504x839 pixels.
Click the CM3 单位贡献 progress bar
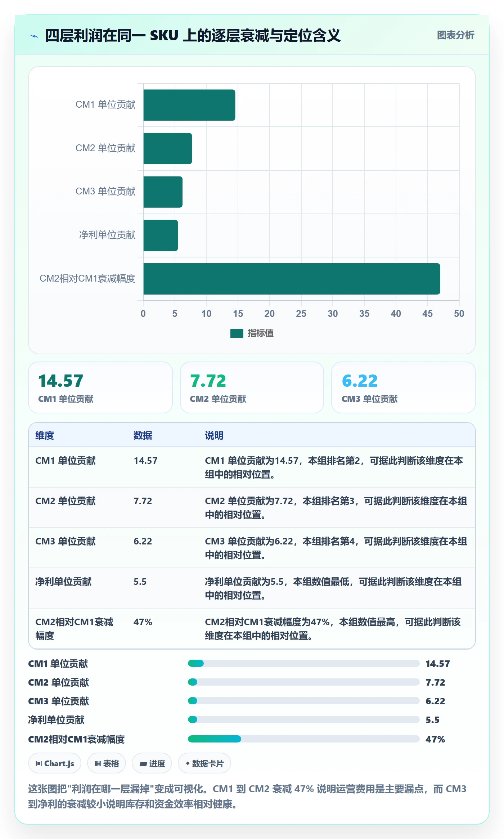click(x=303, y=701)
